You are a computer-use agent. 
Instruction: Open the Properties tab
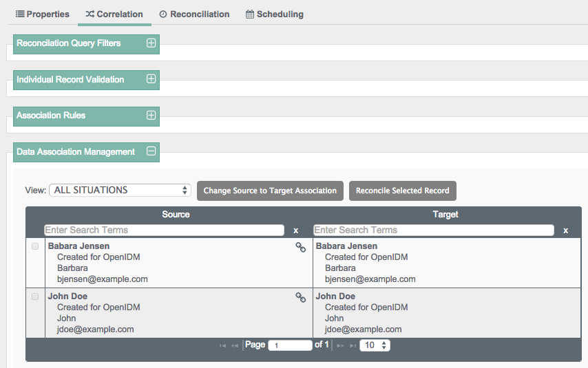tap(43, 14)
